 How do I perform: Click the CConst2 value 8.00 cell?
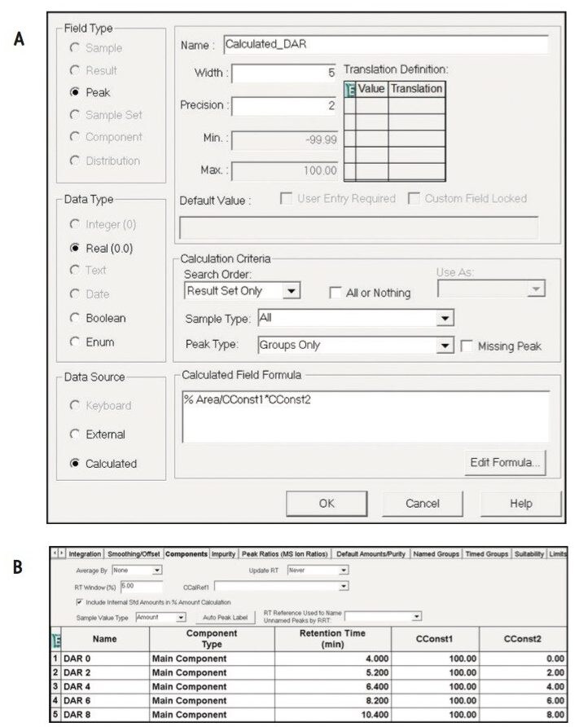(x=523, y=715)
